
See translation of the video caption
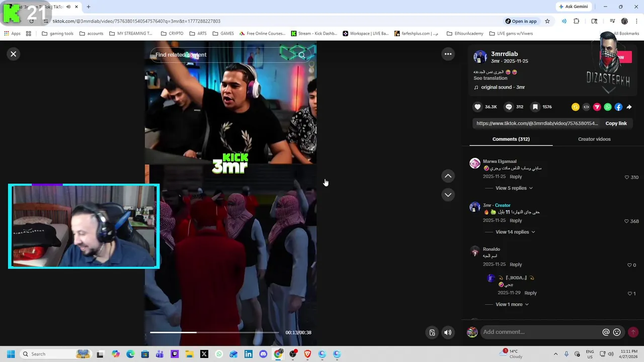[490, 78]
